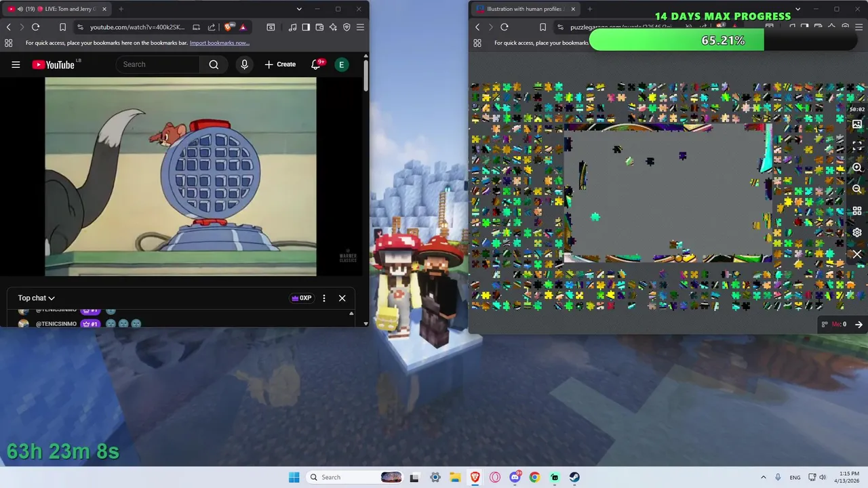The height and width of the screenshot is (488, 868).
Task: Open the YouTube notifications bell
Action: tap(316, 64)
